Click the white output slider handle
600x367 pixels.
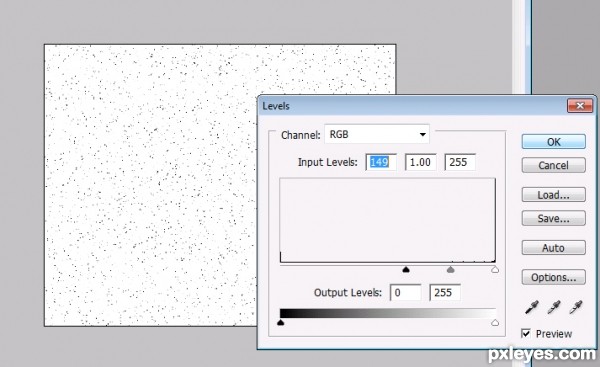(x=495, y=323)
